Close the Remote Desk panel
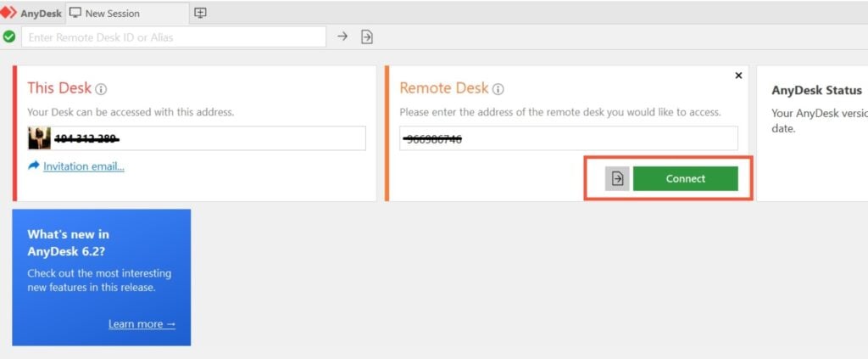868x359 pixels. [x=738, y=76]
